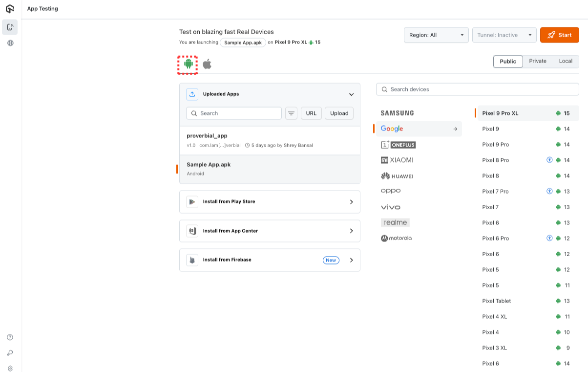This screenshot has height=372, width=588.
Task: Click the key icon in lower sidebar
Action: point(9,352)
